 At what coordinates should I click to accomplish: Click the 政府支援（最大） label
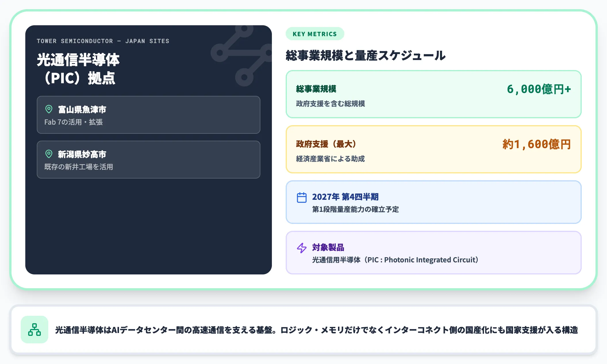pos(326,144)
